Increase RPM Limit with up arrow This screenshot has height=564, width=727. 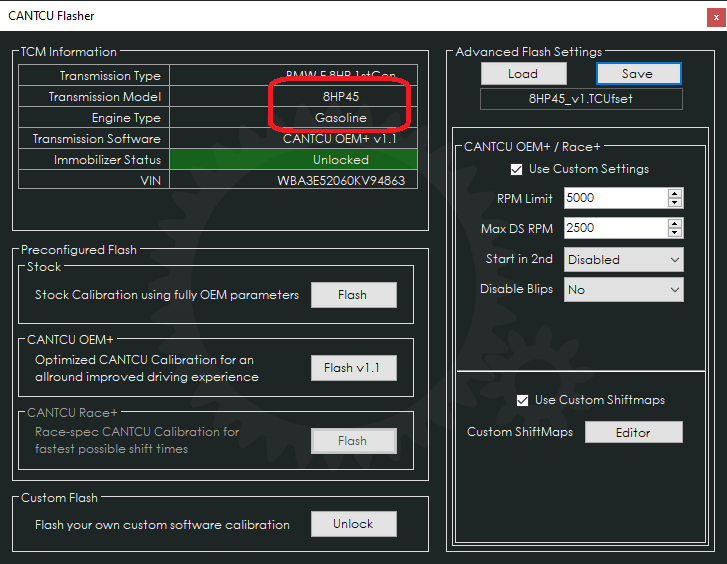tap(675, 193)
